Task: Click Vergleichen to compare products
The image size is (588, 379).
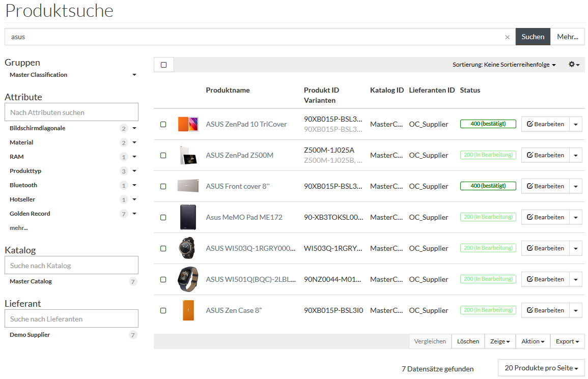Action: (x=430, y=341)
